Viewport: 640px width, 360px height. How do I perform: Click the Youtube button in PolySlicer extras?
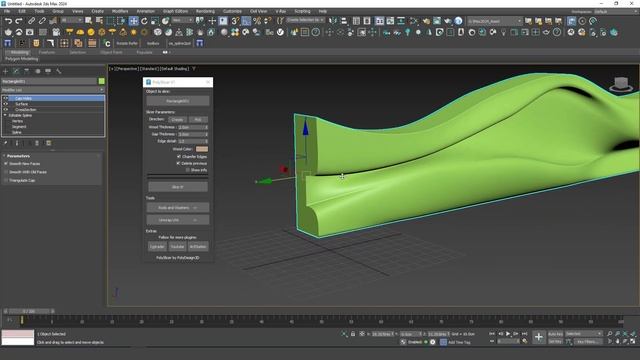[x=178, y=247]
